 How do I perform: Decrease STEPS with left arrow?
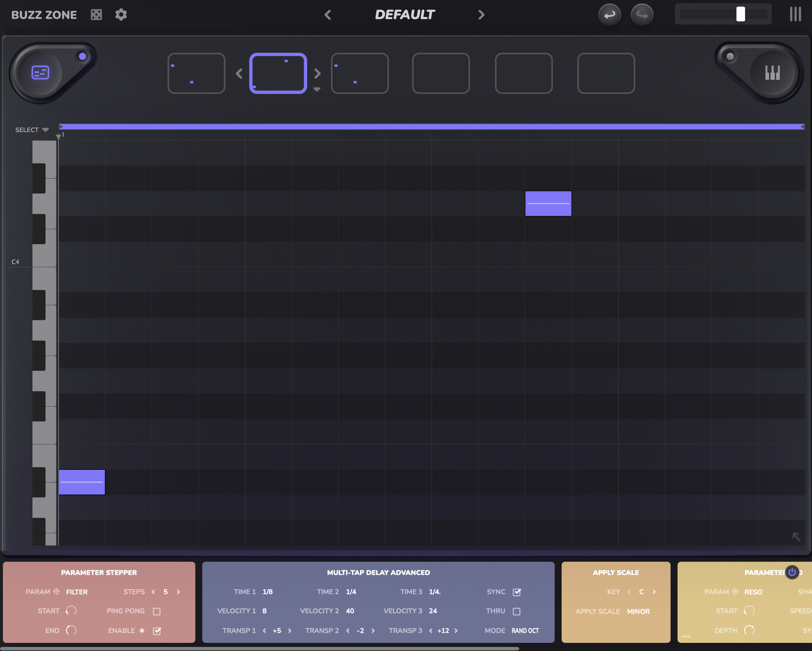[x=153, y=592]
